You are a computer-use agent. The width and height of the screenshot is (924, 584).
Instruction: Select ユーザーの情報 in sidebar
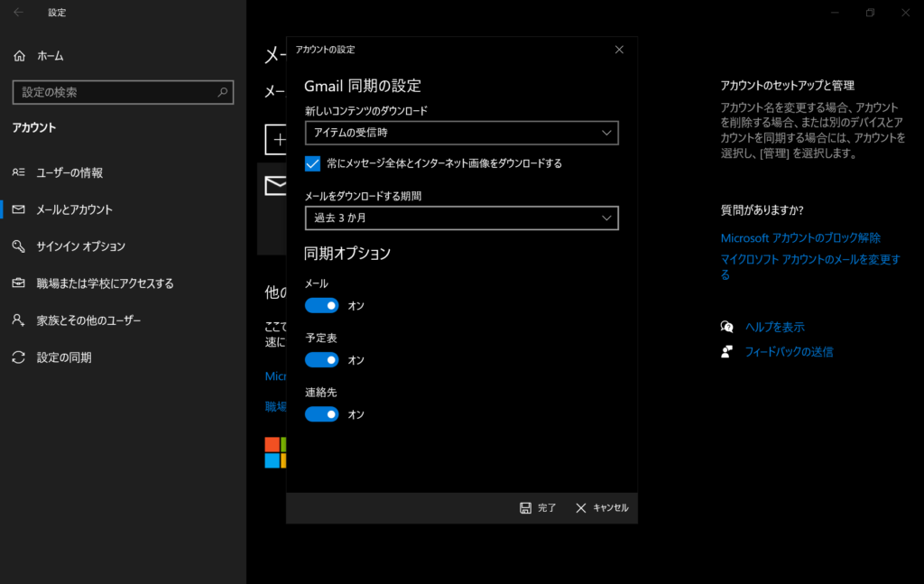123,172
